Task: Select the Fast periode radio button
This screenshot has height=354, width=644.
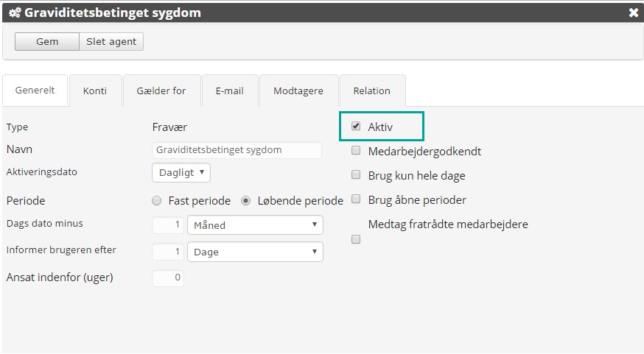Action: pos(156,200)
